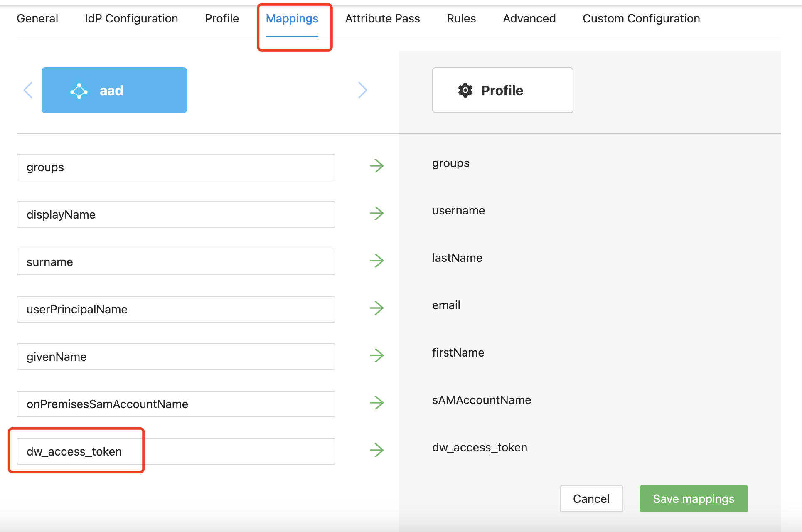The width and height of the screenshot is (802, 532).
Task: Click the green arrow for firstName mapping
Action: [x=377, y=355]
